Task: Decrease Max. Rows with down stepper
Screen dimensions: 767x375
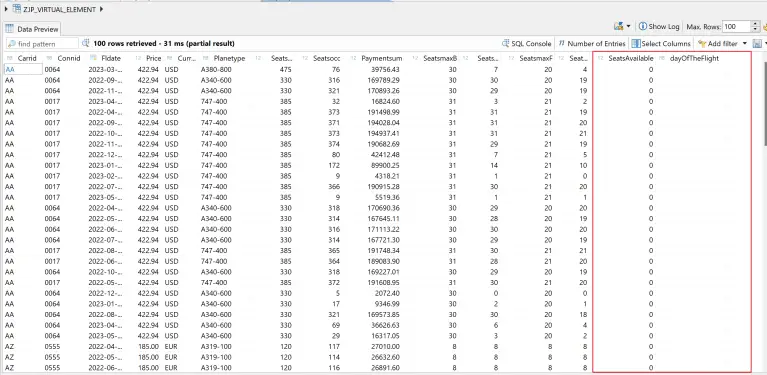Action: click(754, 29)
